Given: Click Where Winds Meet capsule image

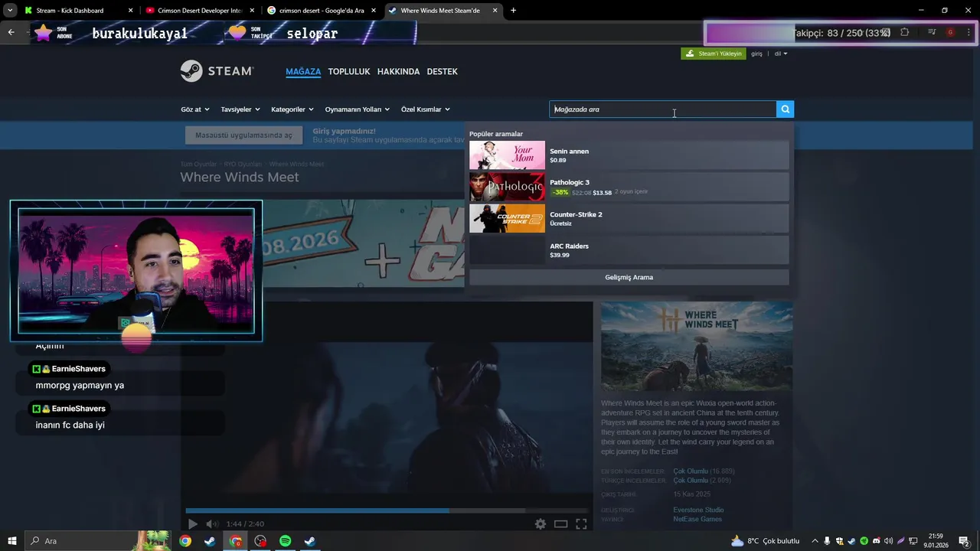Looking at the screenshot, I should [x=697, y=346].
